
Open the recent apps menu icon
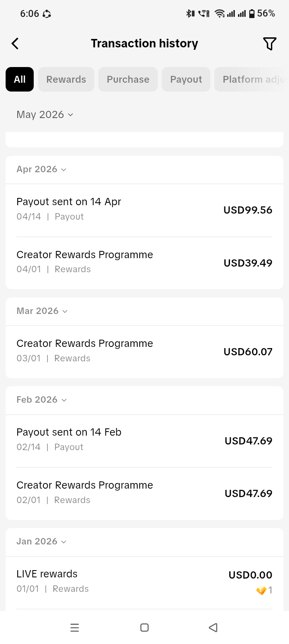tap(75, 628)
